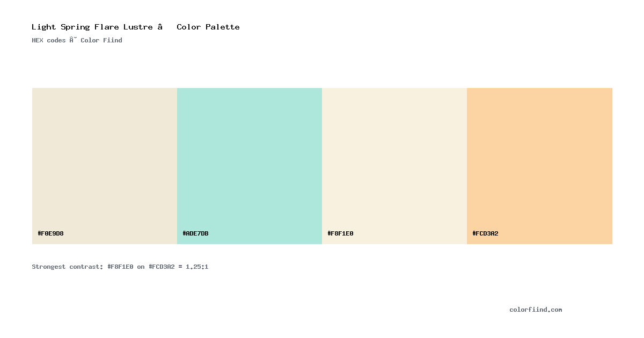Viewport: 644px width, 338px height.
Task: Click Color Fiind in the subtitle
Action: tap(101, 40)
